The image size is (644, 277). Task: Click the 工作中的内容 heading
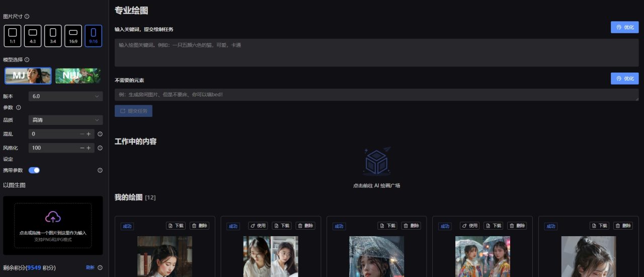(x=135, y=142)
